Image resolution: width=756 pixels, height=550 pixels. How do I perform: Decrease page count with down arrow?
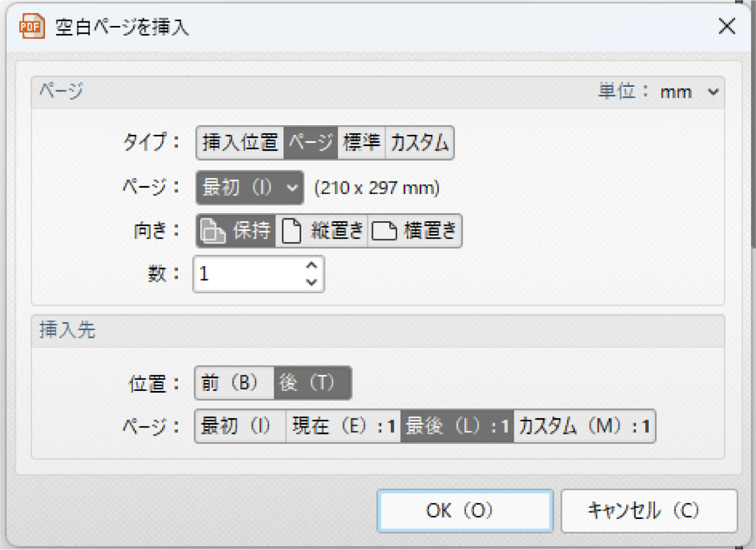[311, 282]
